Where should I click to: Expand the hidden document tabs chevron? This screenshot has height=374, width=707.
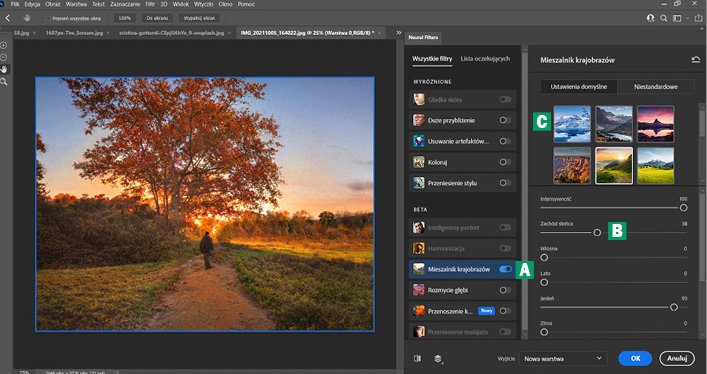pyautogui.click(x=399, y=33)
